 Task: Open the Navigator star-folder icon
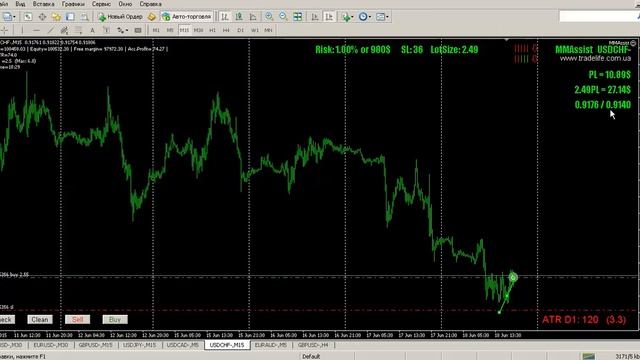(56, 17)
